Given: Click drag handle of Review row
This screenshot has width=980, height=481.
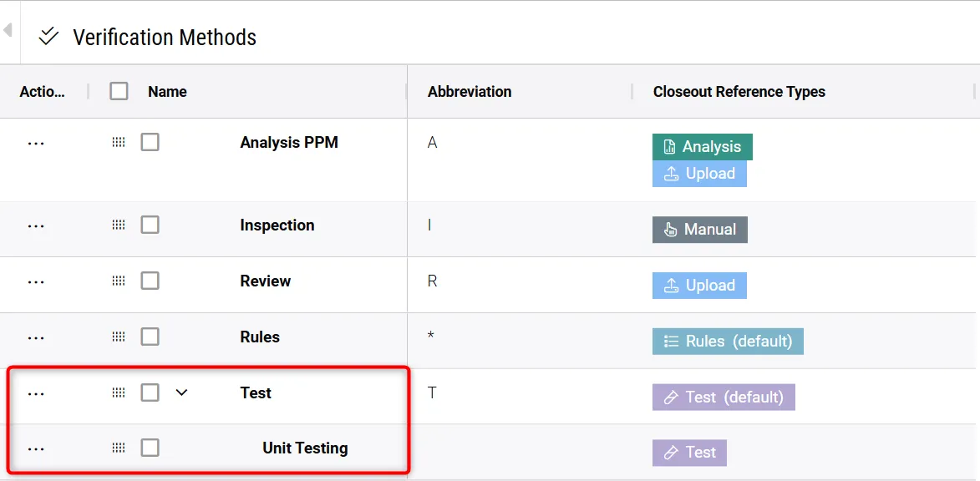Looking at the screenshot, I should point(119,281).
